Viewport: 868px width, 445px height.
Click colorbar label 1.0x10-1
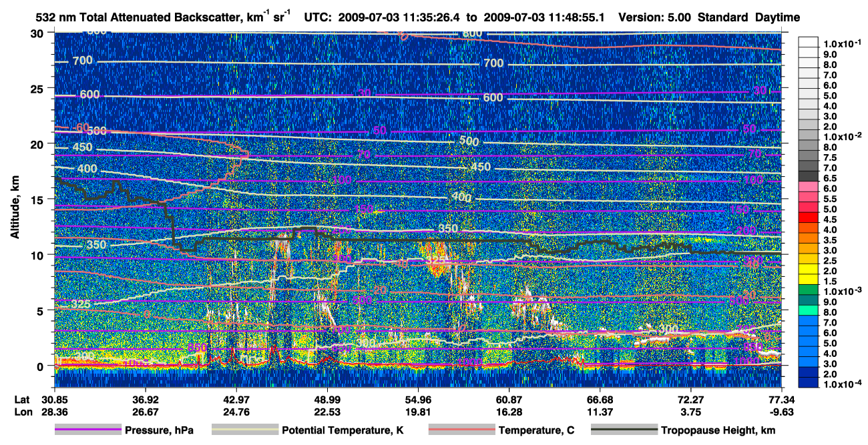(x=841, y=43)
